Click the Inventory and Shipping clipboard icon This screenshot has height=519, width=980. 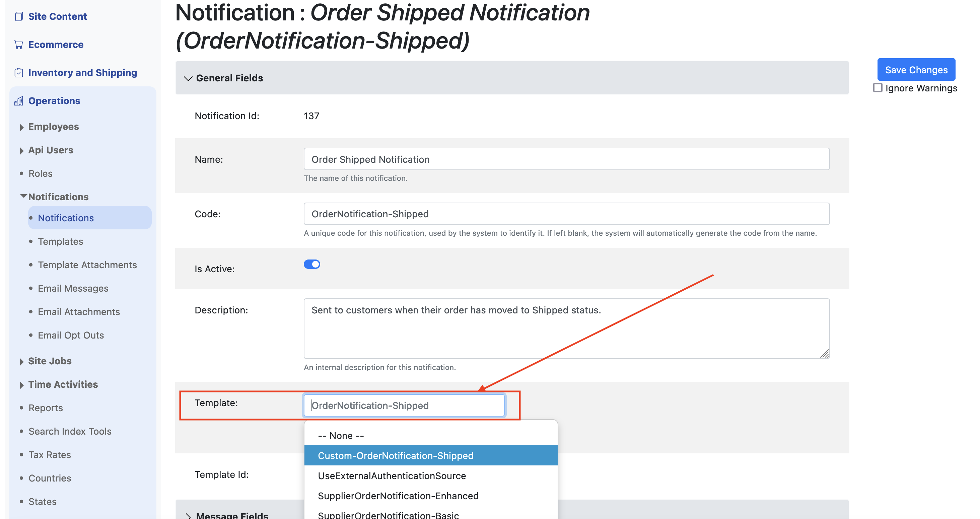[x=19, y=73]
